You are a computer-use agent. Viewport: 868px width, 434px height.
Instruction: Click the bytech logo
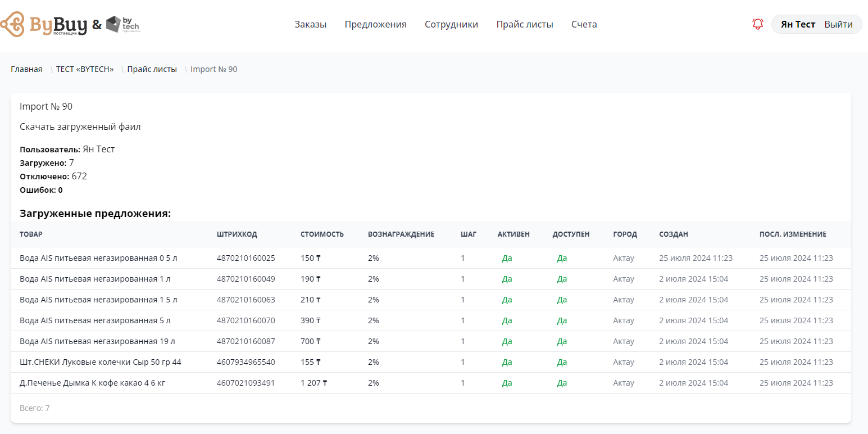click(122, 24)
